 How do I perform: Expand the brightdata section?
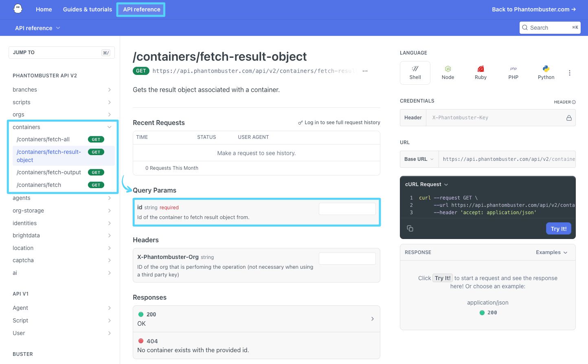point(110,235)
